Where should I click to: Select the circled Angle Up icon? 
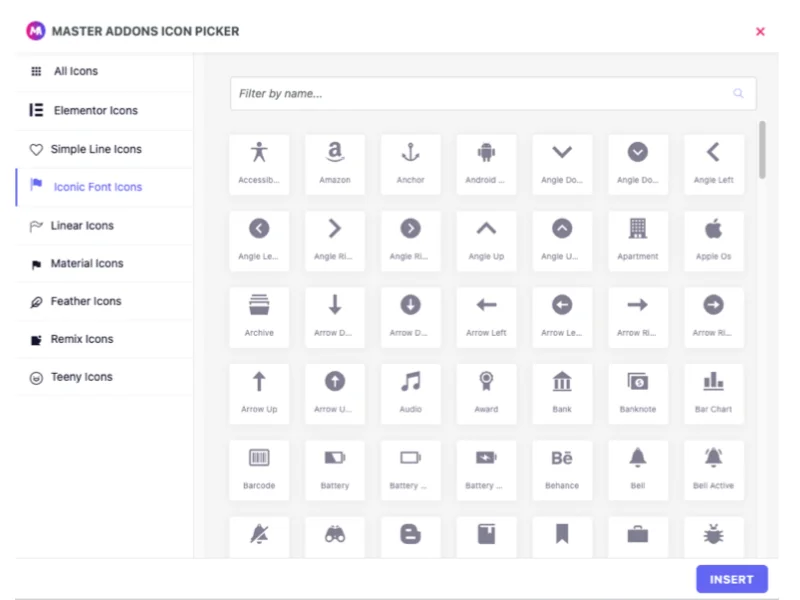coord(562,241)
